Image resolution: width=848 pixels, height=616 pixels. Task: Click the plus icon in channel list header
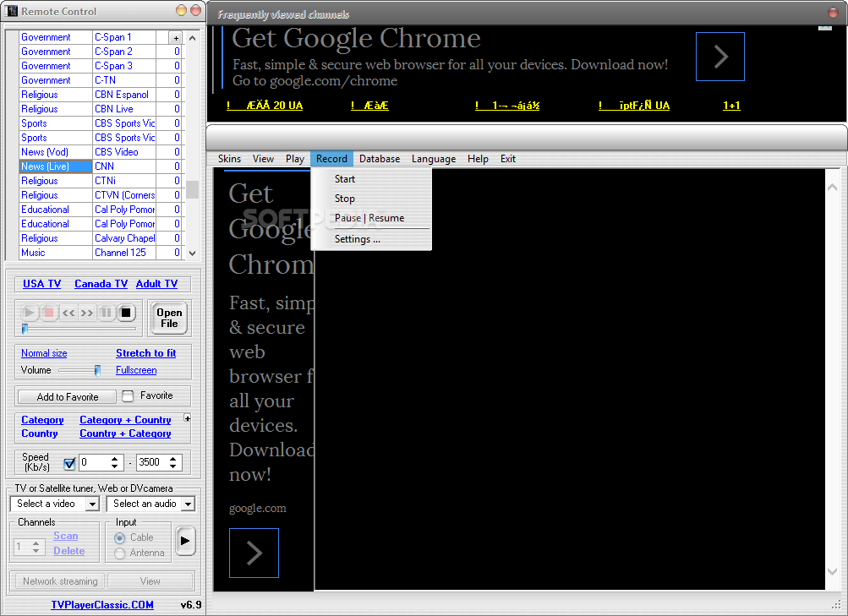pos(176,38)
